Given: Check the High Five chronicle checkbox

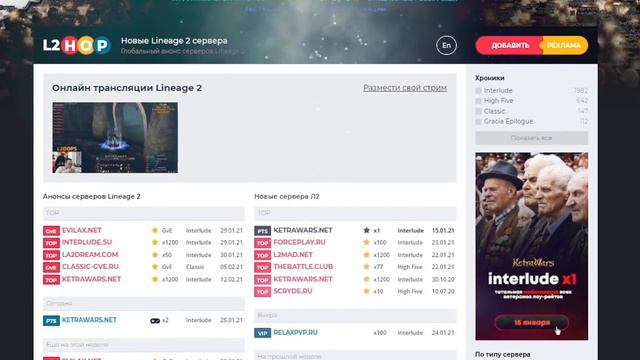Looking at the screenshot, I should [478, 101].
